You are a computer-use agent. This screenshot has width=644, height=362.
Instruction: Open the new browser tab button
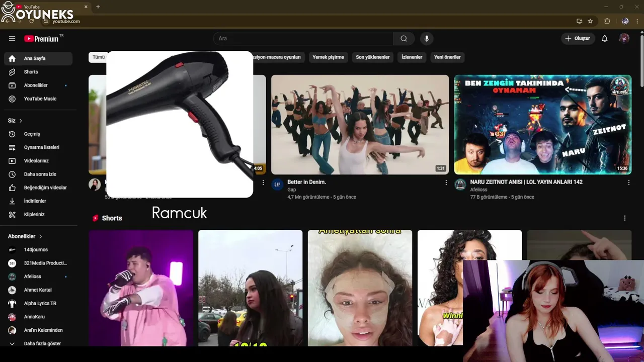click(98, 7)
